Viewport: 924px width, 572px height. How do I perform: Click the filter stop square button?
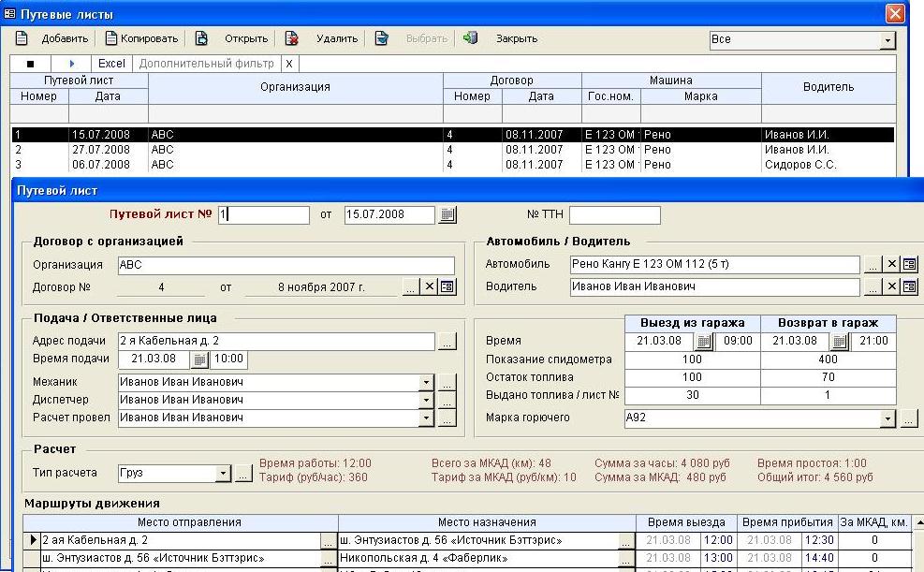(x=31, y=64)
